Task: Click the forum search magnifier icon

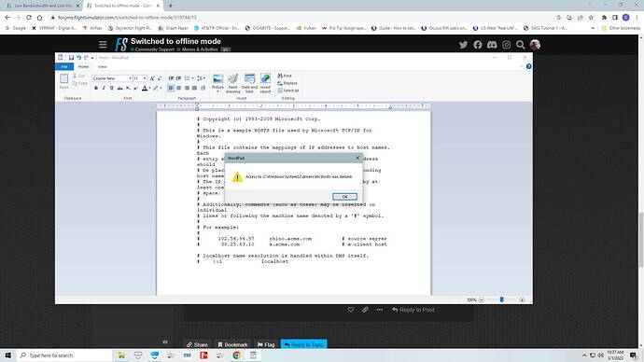Action: click(521, 45)
